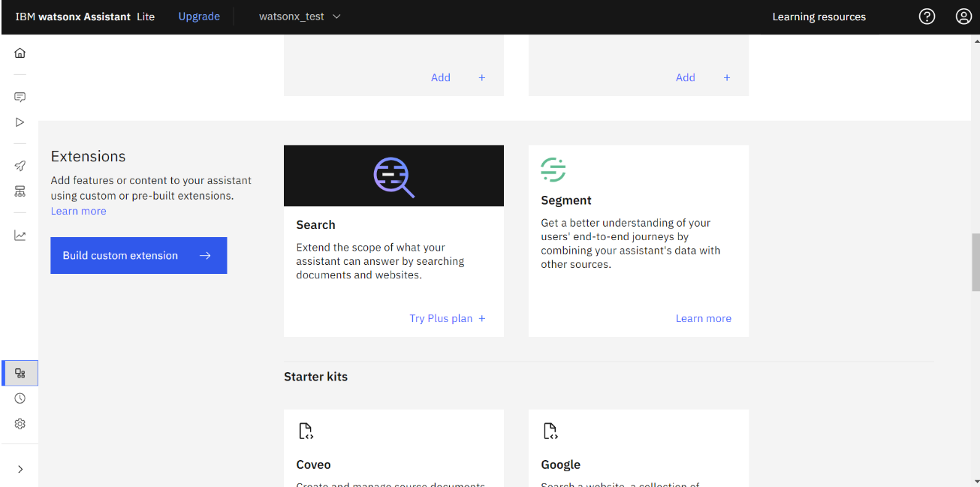Expand the left sidebar navigation chevron
980x487 pixels.
pyautogui.click(x=20, y=469)
